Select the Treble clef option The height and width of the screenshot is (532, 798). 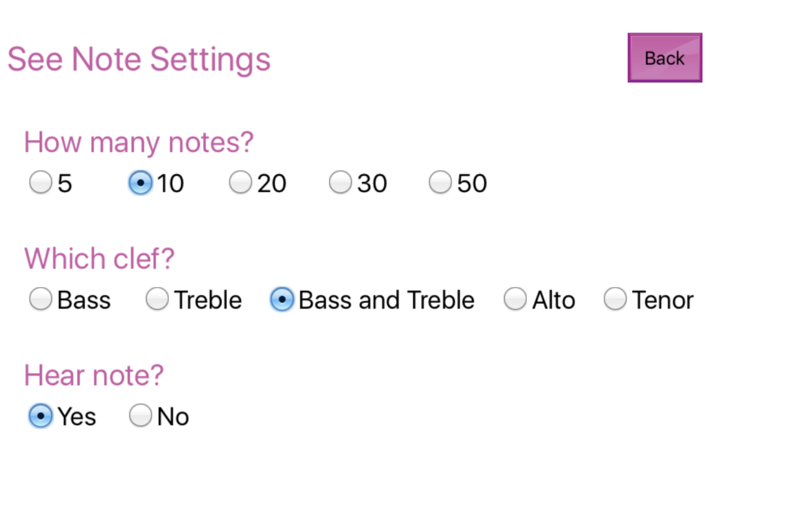157,299
